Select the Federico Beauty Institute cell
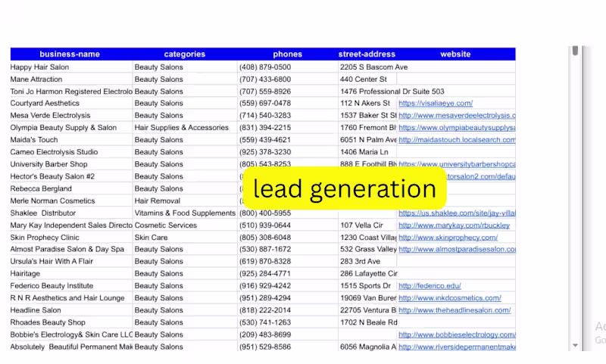The width and height of the screenshot is (606, 364). pyautogui.click(x=71, y=286)
